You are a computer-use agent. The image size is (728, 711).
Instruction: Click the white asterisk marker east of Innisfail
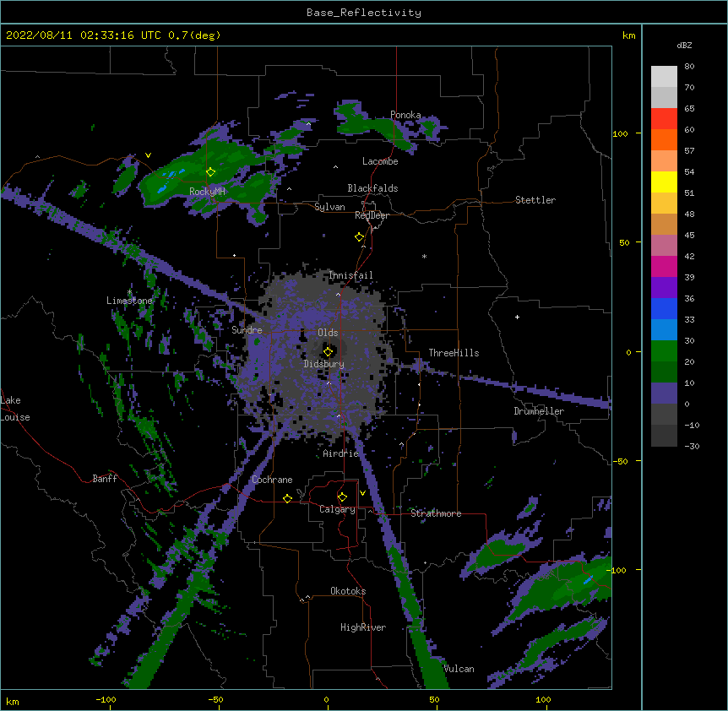[x=424, y=256]
